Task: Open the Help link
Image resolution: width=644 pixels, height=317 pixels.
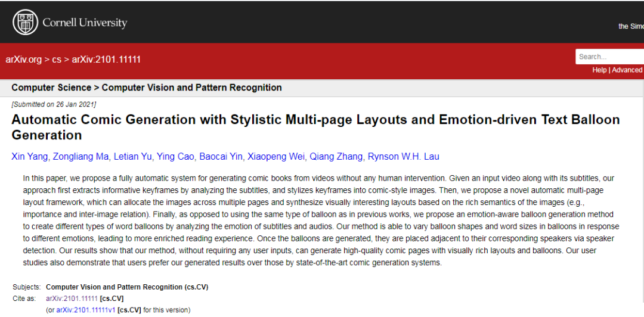Action: point(599,70)
